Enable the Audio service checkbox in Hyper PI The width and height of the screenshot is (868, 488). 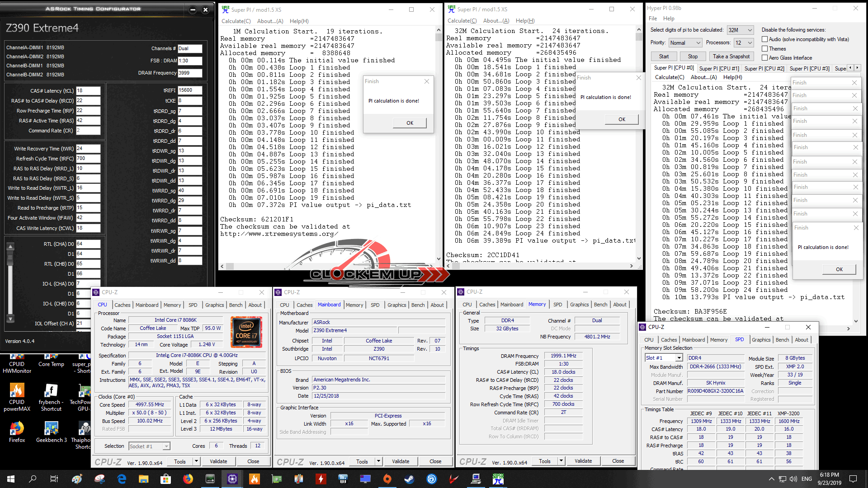(x=765, y=39)
